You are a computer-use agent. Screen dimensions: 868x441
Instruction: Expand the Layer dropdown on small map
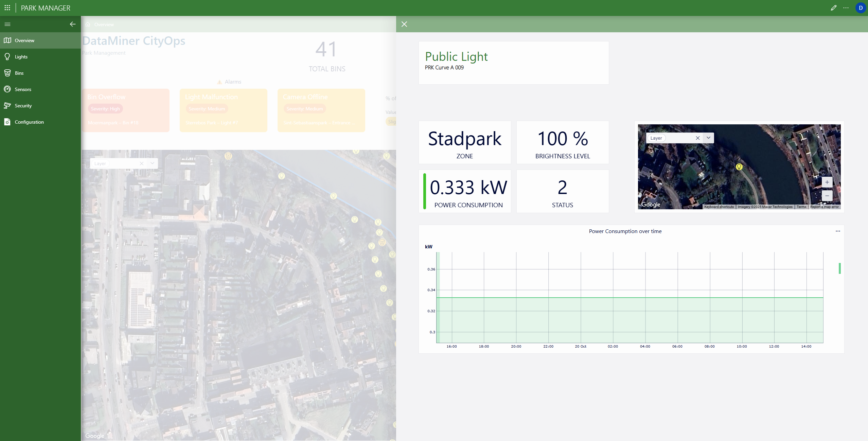(709, 138)
